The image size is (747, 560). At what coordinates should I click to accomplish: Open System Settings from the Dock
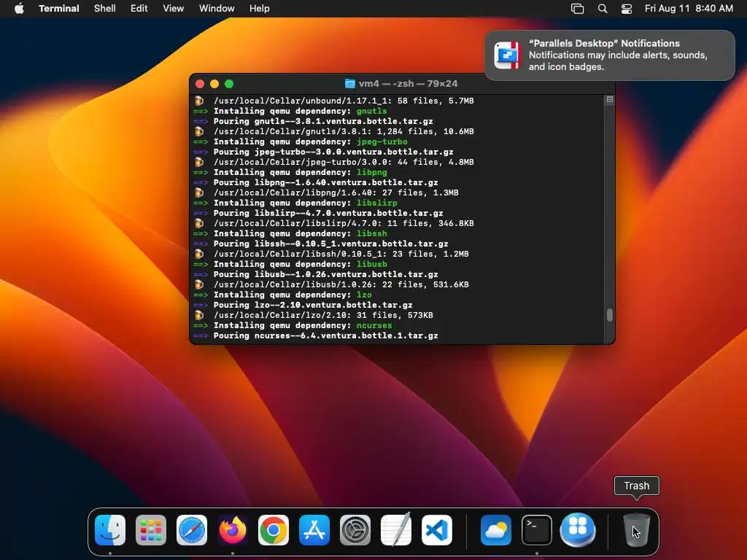355,530
